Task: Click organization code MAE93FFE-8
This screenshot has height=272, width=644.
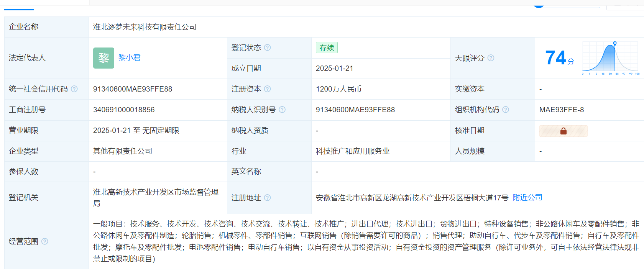Action: coord(562,110)
